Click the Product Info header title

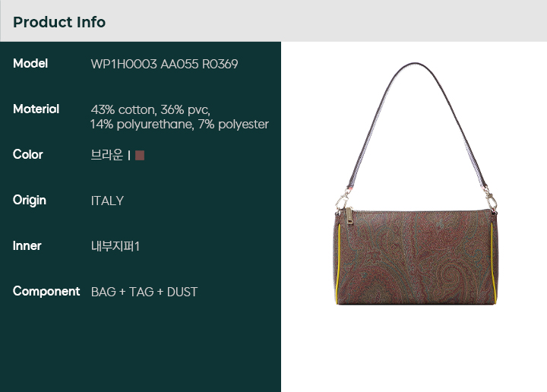point(59,22)
